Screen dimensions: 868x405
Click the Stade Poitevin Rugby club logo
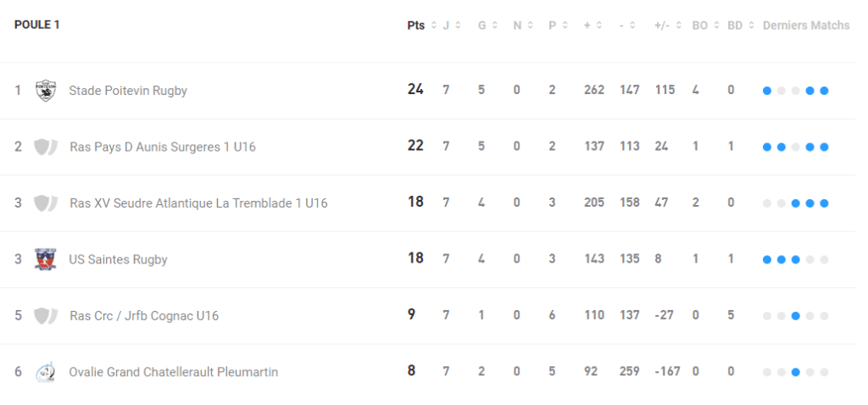[x=46, y=90]
